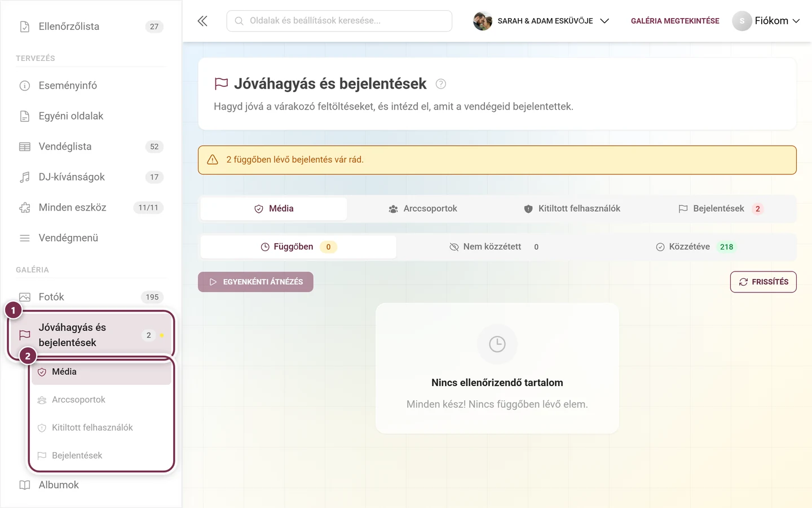
Task: Click the Fotók image icon
Action: [x=25, y=297]
